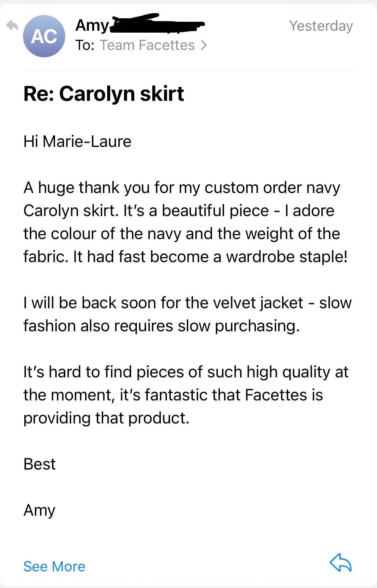The width and height of the screenshot is (377, 588).
Task: Expand recipient details chevron beside Team Facettes
Action: coord(204,45)
